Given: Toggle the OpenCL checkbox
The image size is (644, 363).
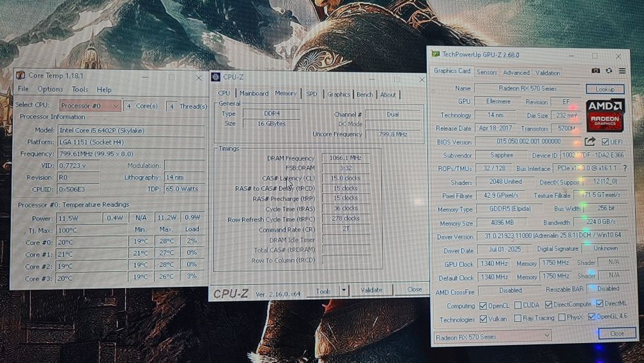Looking at the screenshot, I should pos(483,306).
